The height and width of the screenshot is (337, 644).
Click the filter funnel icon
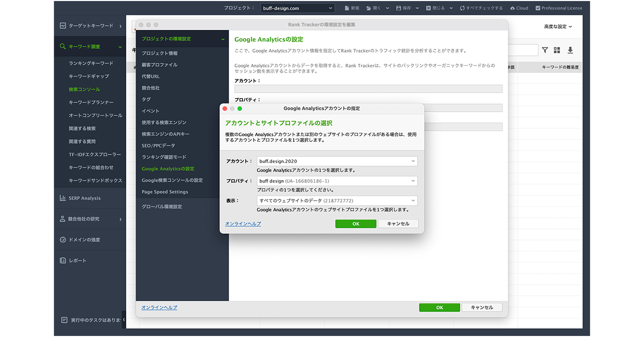545,50
